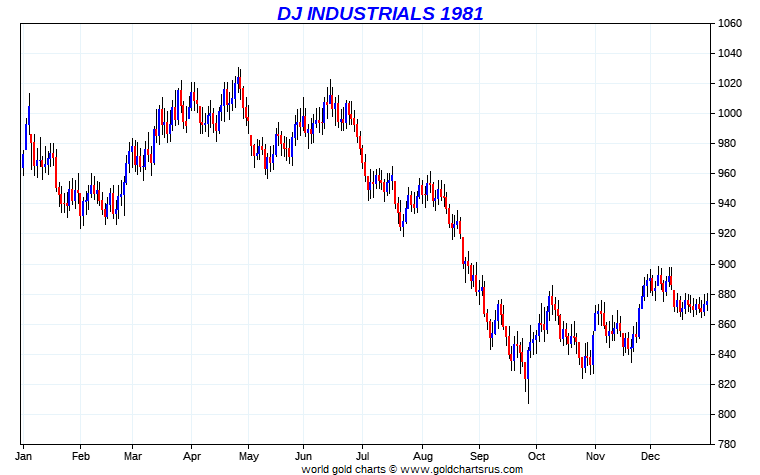Click the 860 value on the y-axis
Screen dimensions: 760x475
click(727, 325)
